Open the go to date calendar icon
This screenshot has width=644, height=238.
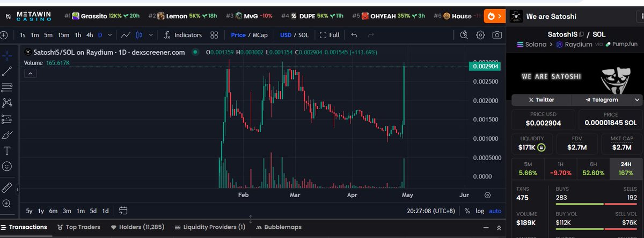pos(123,211)
